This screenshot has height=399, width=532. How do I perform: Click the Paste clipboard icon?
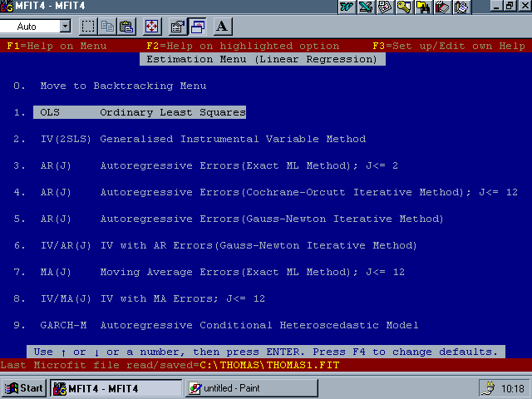tap(126, 27)
